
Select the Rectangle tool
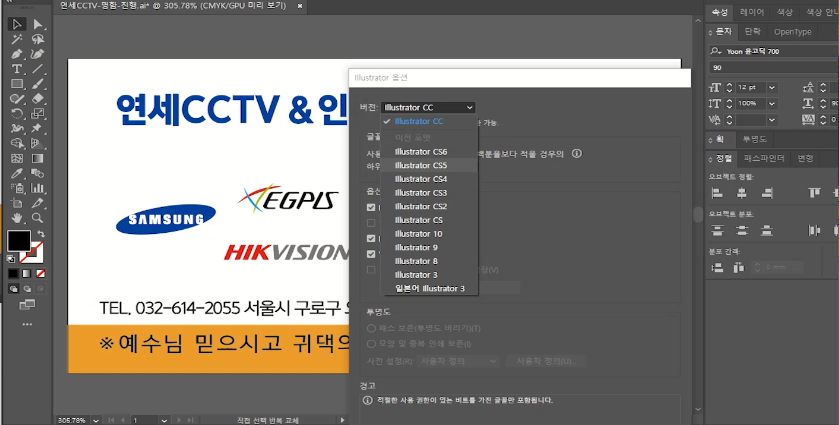[x=17, y=84]
